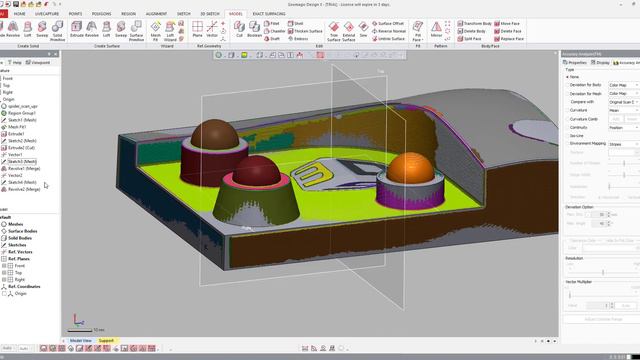Select Sketch3 (Mesh) feature
This screenshot has width=640, height=360.
tap(22, 162)
